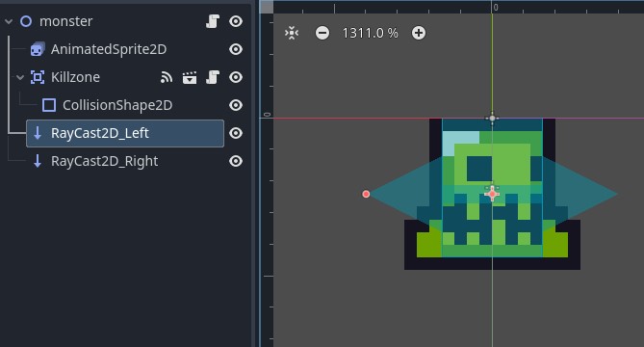Reset zoom via the 1311.0 % label
The image size is (644, 347).
click(x=370, y=33)
